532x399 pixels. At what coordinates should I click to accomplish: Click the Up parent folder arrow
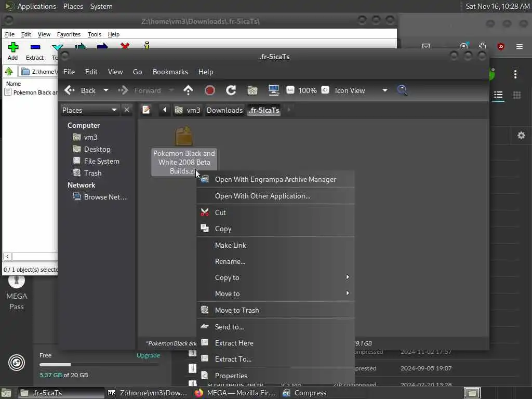[x=188, y=90]
